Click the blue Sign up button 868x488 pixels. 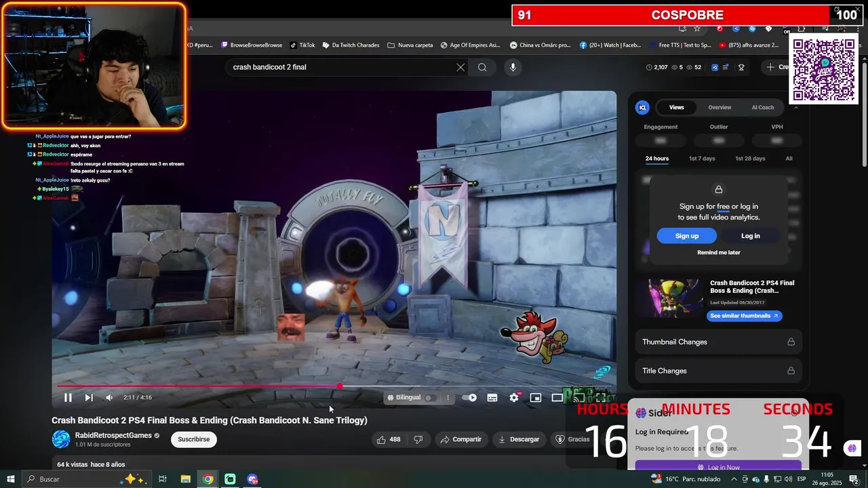tap(687, 236)
